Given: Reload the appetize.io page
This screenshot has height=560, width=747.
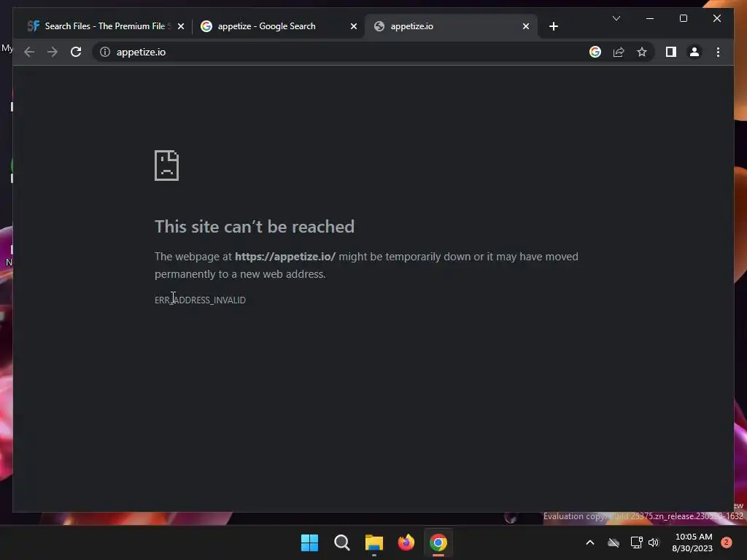Looking at the screenshot, I should [x=76, y=52].
